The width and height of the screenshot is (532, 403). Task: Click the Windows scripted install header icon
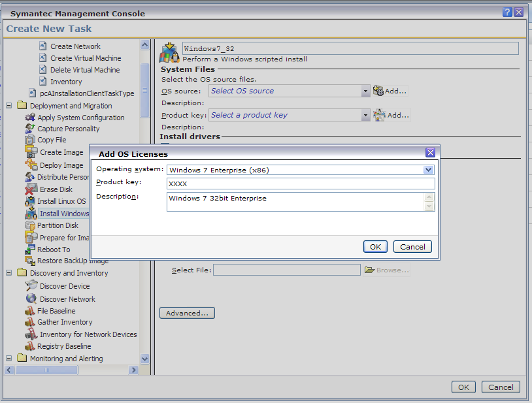[x=169, y=53]
